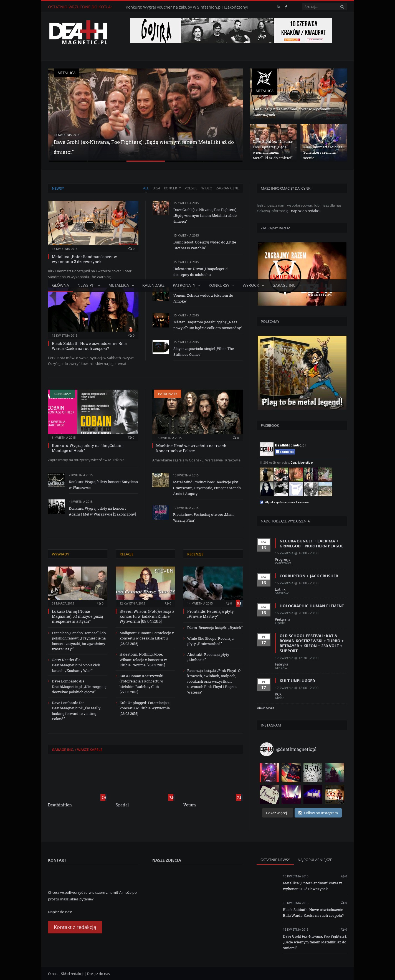Screen dimensions: 395x980
Task: Select the BIG4 news filter tab
Action: [156, 188]
